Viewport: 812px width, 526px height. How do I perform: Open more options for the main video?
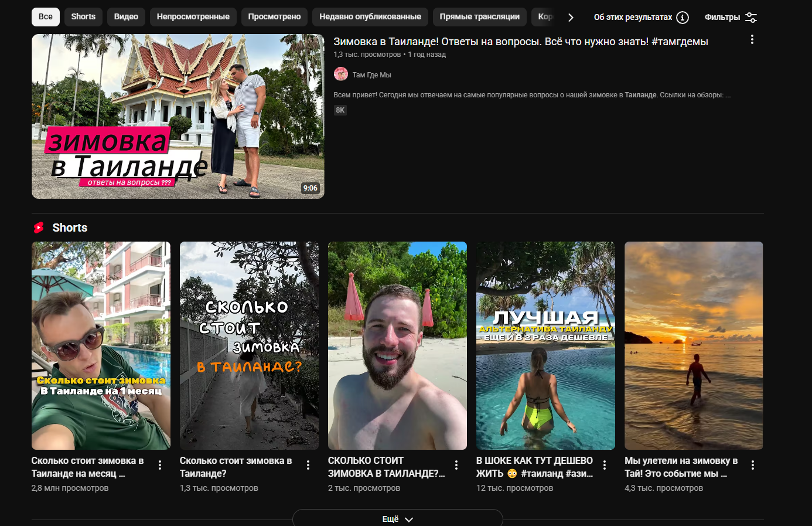pyautogui.click(x=752, y=40)
